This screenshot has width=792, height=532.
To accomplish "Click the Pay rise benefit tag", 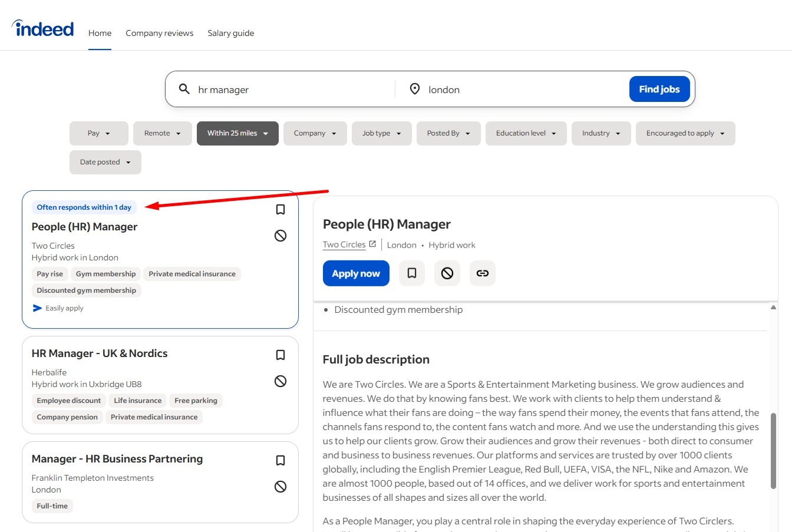I will (x=49, y=274).
